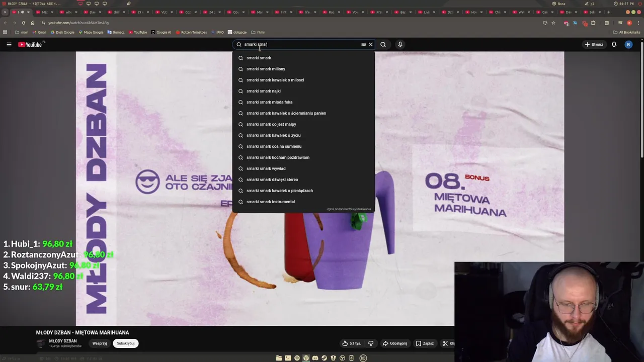The width and height of the screenshot is (644, 362).
Task: Clear the search box with the X
Action: [371, 44]
